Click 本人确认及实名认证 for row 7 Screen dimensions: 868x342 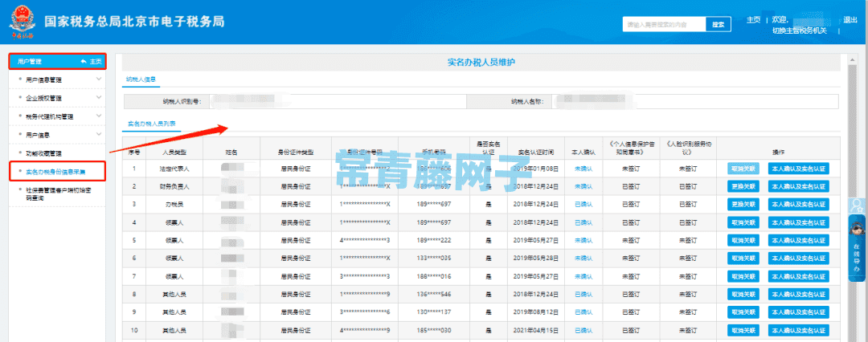(x=798, y=277)
